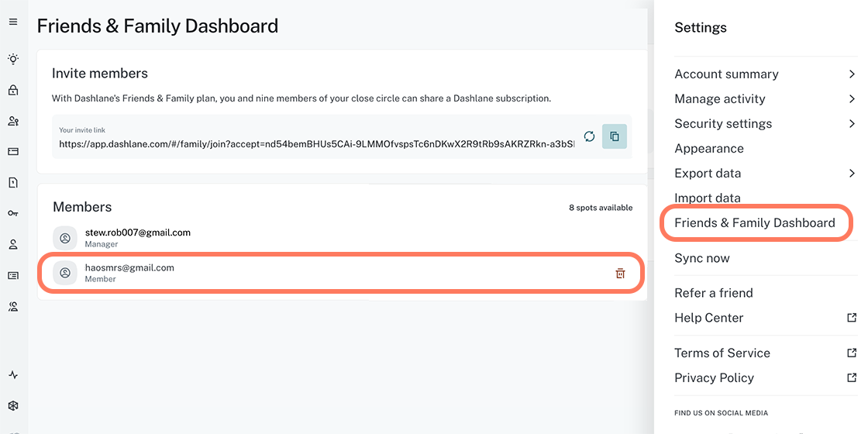Image resolution: width=868 pixels, height=434 pixels.
Task: Open the Appearance settings item
Action: tap(709, 149)
